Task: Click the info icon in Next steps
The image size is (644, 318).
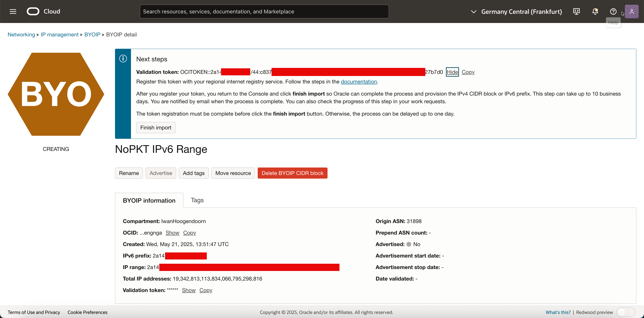Action: click(123, 59)
